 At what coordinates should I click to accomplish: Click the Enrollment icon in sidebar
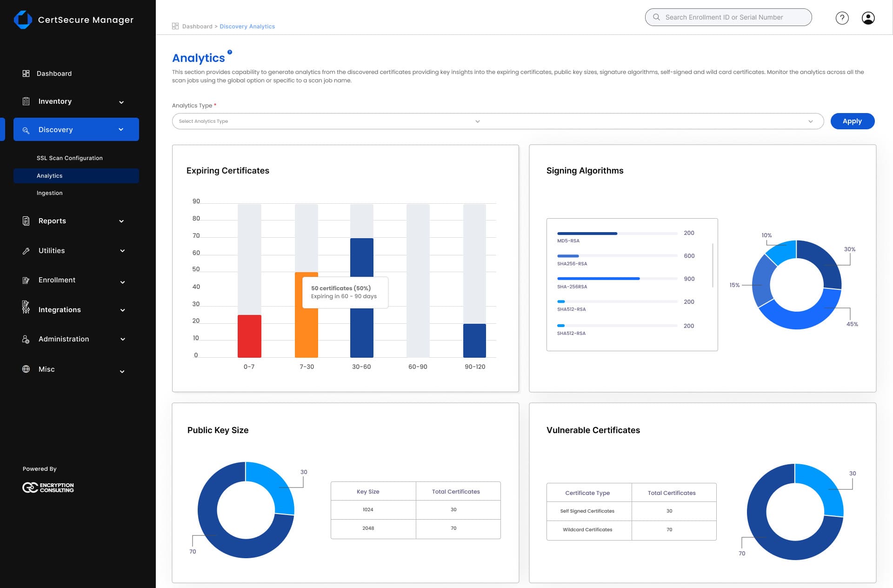point(25,280)
